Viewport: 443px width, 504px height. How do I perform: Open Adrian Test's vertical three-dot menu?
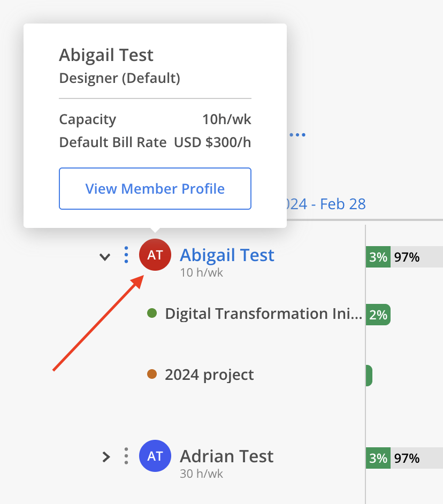[x=126, y=456]
